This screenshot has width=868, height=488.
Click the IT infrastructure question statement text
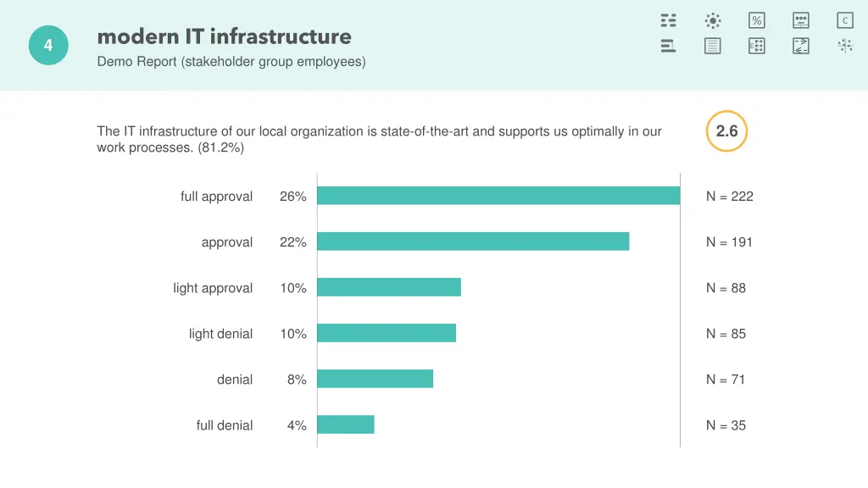click(379, 139)
